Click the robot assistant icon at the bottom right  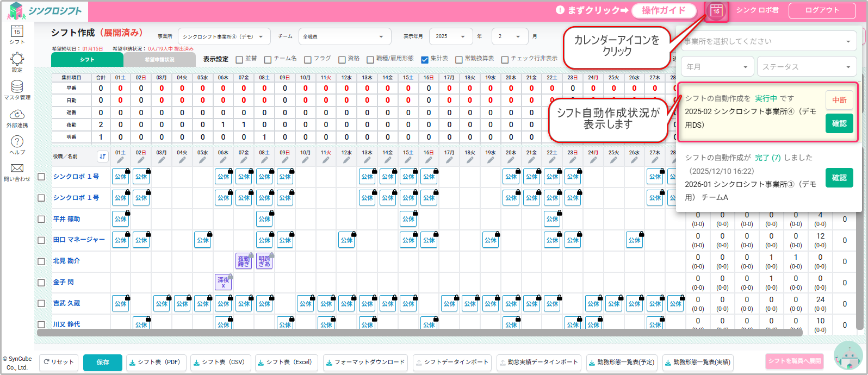point(848,356)
